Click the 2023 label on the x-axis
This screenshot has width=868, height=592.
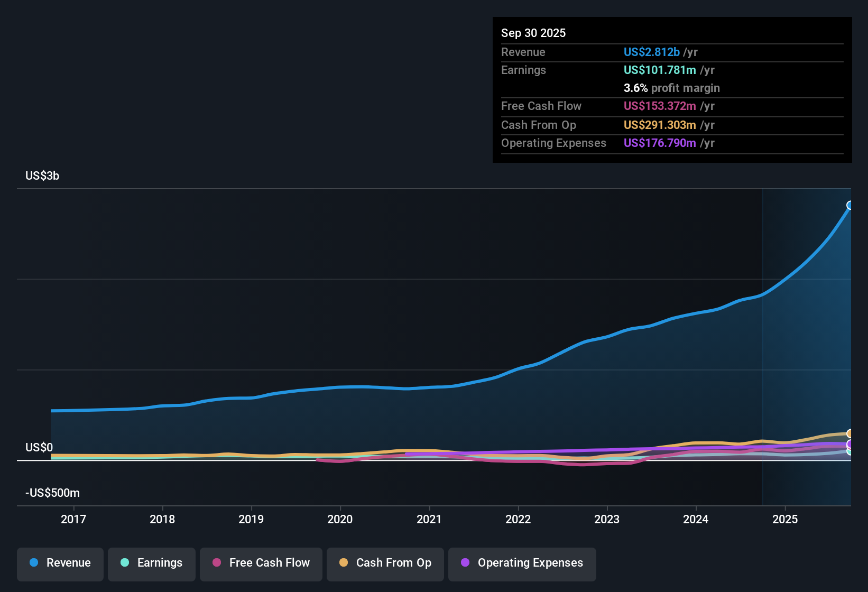point(608,519)
